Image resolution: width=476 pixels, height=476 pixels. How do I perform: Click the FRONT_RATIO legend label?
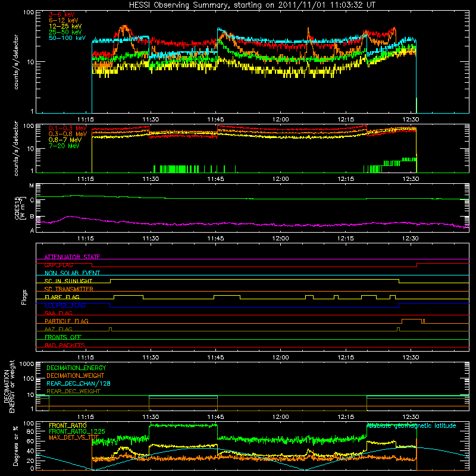pos(68,425)
